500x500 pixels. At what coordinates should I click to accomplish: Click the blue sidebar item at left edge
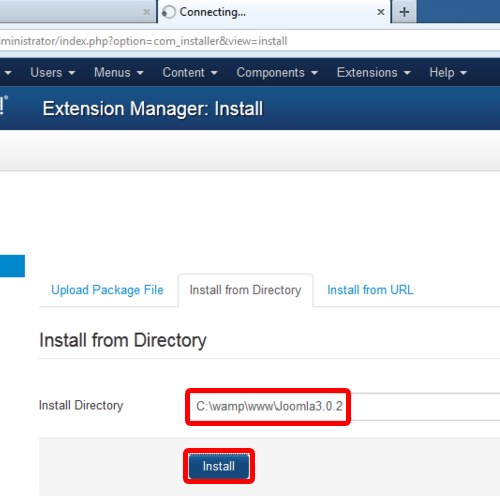click(12, 266)
